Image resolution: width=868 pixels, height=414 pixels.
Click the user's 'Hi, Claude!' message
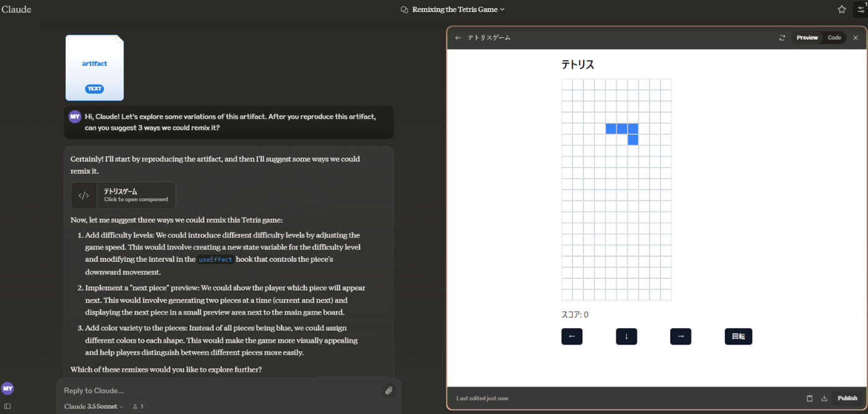tap(230, 122)
